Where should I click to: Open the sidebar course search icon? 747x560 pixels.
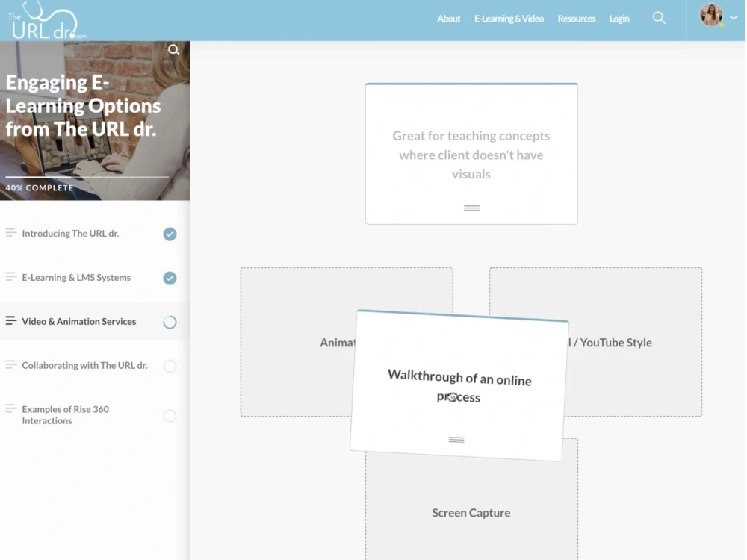174,49
